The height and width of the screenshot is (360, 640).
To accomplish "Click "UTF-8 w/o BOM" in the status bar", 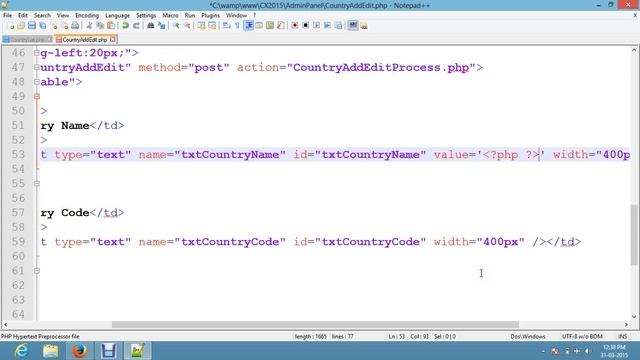I will click(x=582, y=336).
